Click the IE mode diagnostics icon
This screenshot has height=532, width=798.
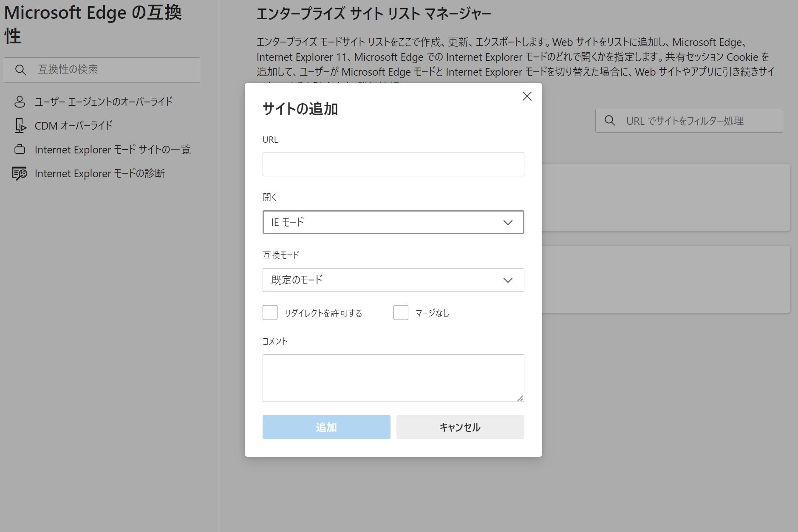(x=20, y=173)
